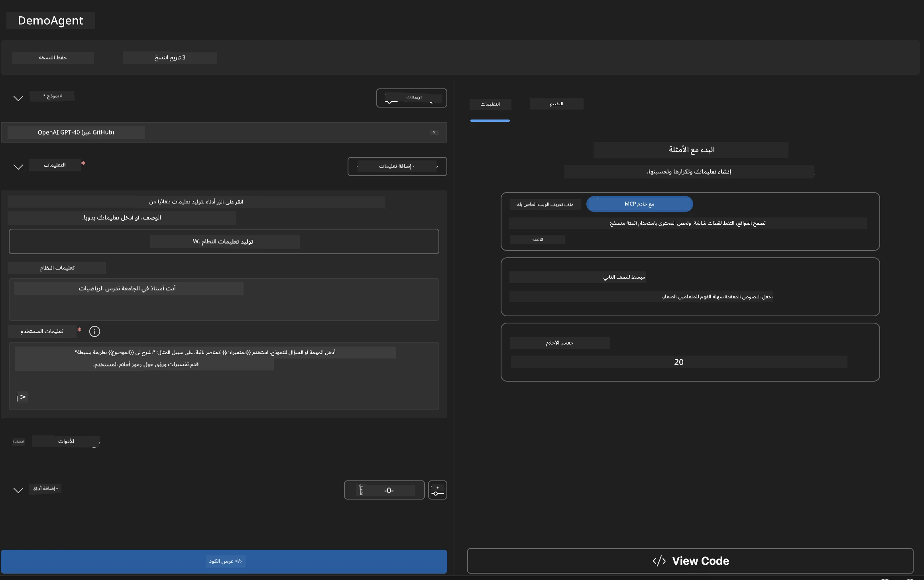This screenshot has width=924, height=580.
Task: Switch to the التعليمات tab
Action: [490, 104]
